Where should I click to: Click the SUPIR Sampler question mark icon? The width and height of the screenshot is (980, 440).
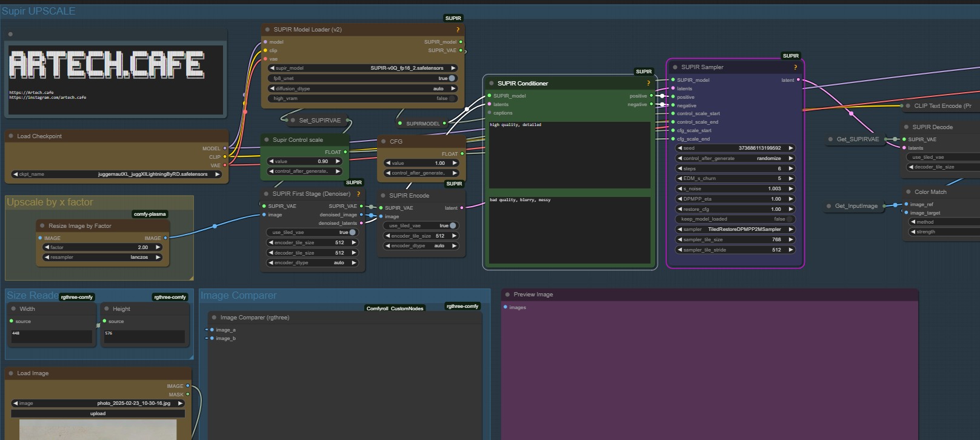[795, 67]
